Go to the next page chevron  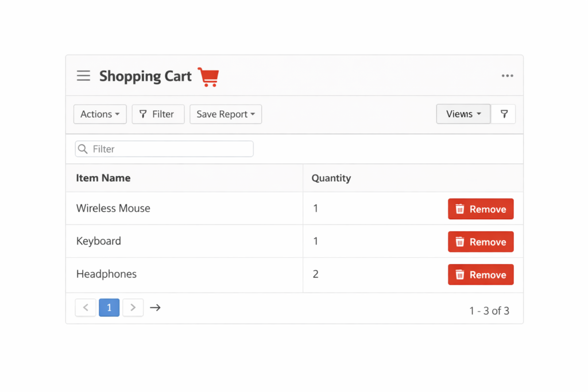click(133, 308)
